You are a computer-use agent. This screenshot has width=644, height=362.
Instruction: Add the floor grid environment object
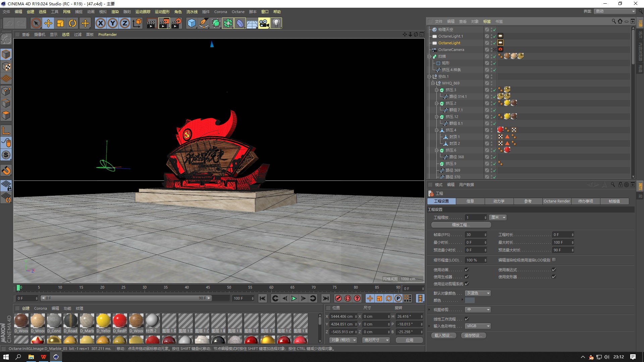pos(252,23)
